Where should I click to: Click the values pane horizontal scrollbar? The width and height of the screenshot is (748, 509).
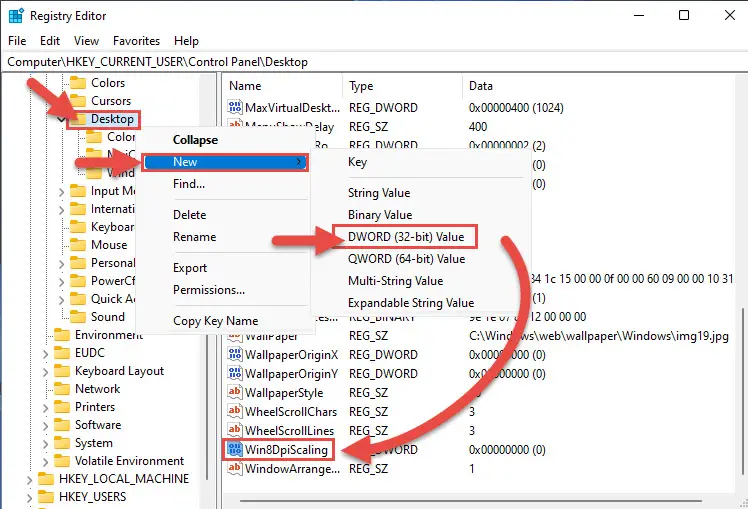click(x=470, y=501)
